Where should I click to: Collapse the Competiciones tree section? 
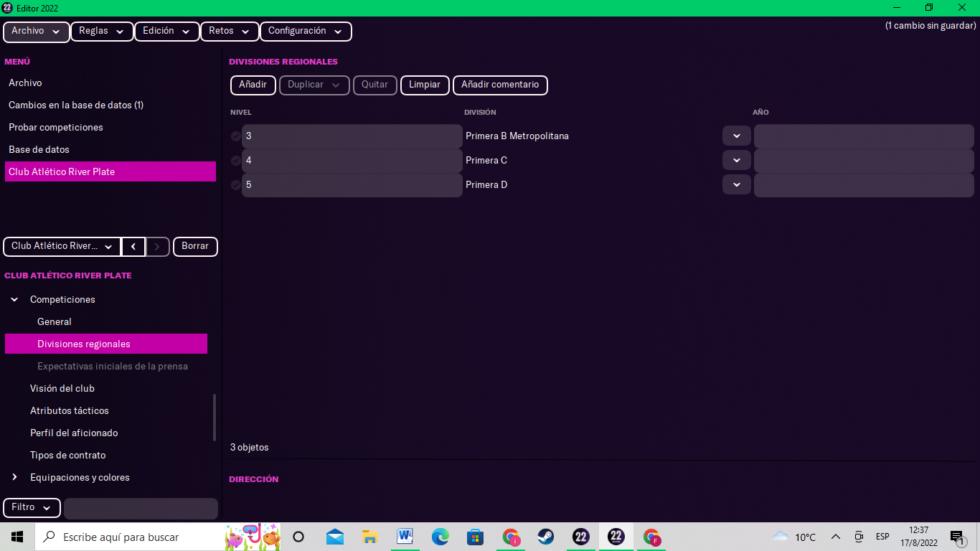(14, 300)
